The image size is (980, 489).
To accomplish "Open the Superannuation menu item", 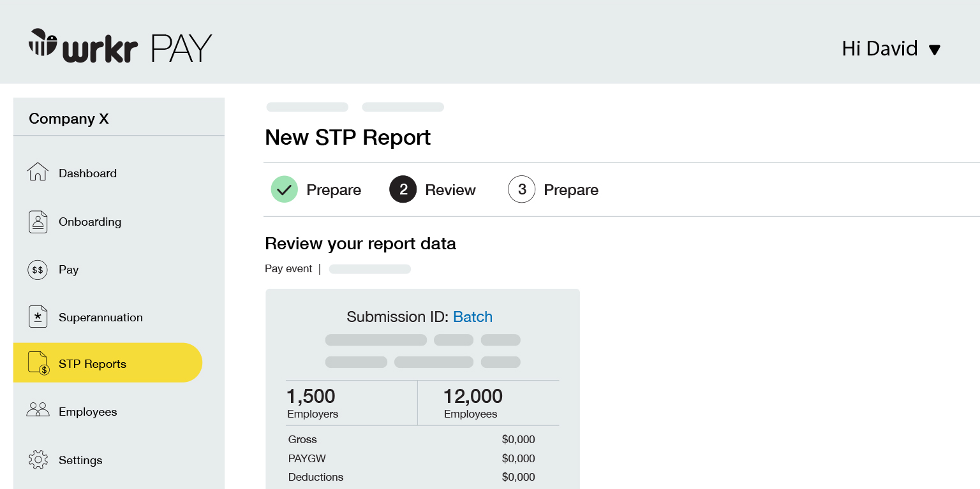I will tap(100, 317).
